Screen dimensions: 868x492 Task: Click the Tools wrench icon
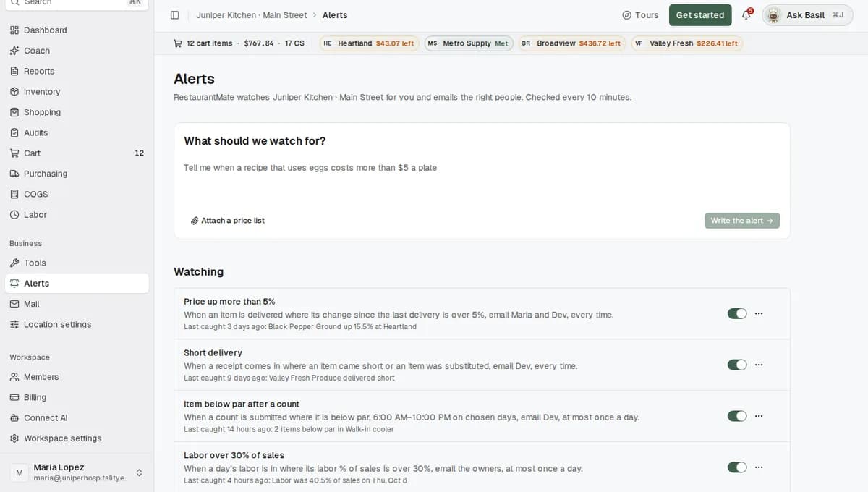14,263
